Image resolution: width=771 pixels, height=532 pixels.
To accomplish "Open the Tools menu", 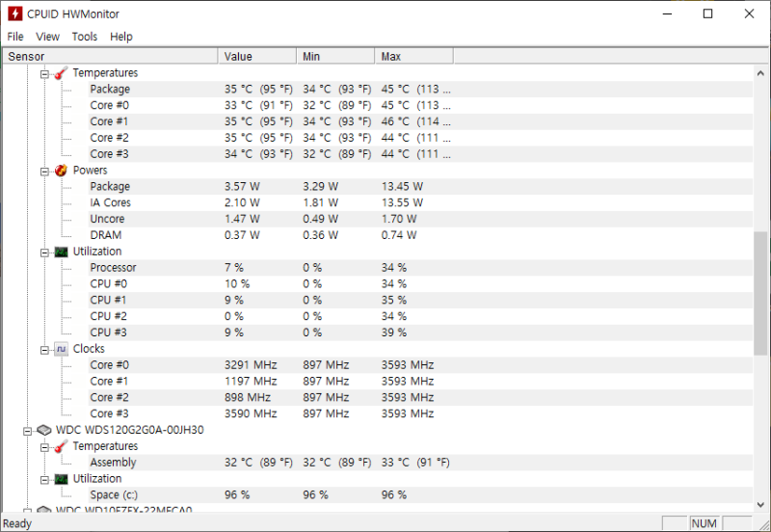I will [x=85, y=37].
